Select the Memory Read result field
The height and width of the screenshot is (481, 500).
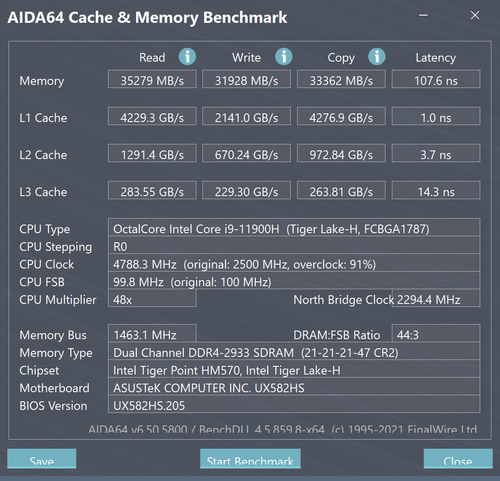pos(152,79)
